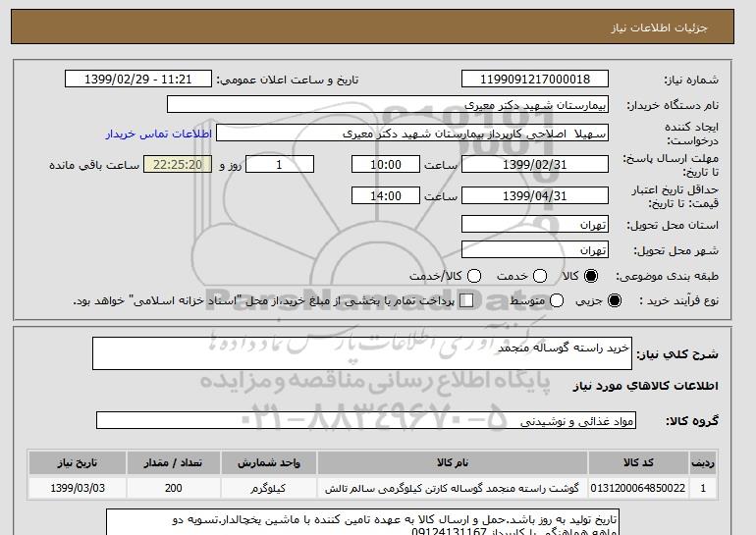756x535 pixels.
Task: Click the response deadline date 1399/02/31
Action: [x=535, y=164]
